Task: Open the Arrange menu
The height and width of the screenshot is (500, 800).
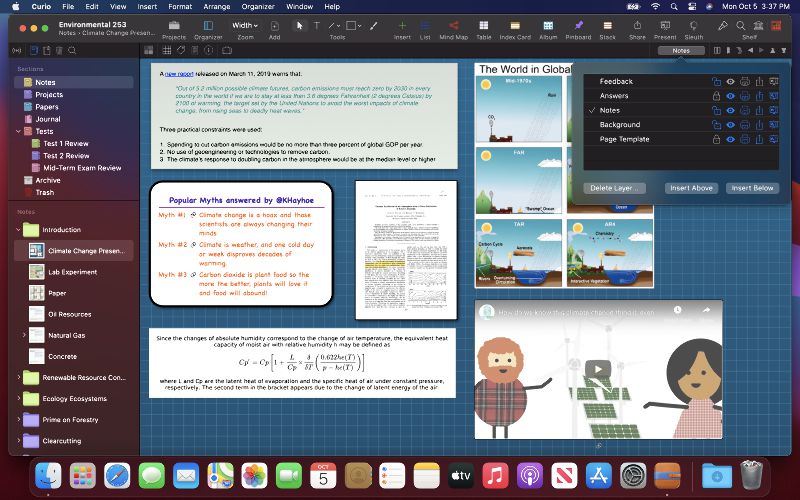Action: pos(216,6)
